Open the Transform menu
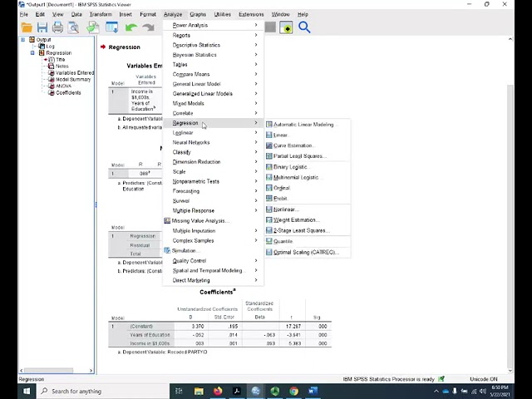Image resolution: width=532 pixels, height=399 pixels. click(x=101, y=14)
